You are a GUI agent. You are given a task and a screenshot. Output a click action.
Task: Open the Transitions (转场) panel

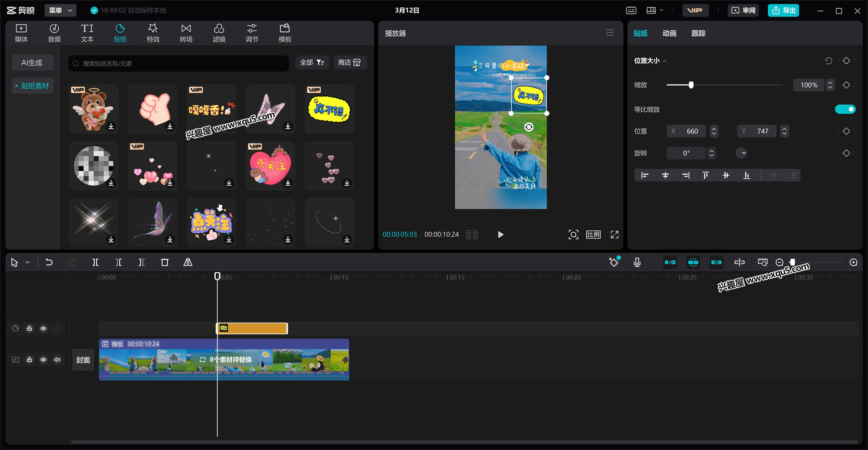(x=186, y=33)
